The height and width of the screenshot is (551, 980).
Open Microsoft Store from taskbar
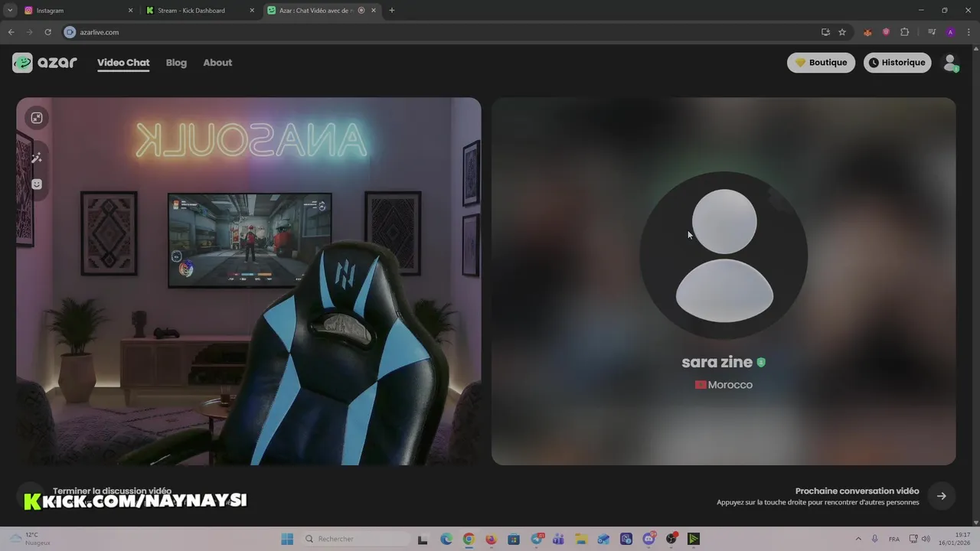pyautogui.click(x=513, y=539)
